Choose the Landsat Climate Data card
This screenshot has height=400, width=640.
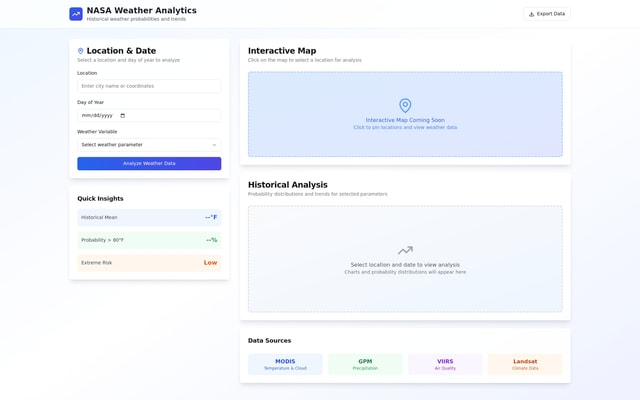point(525,364)
